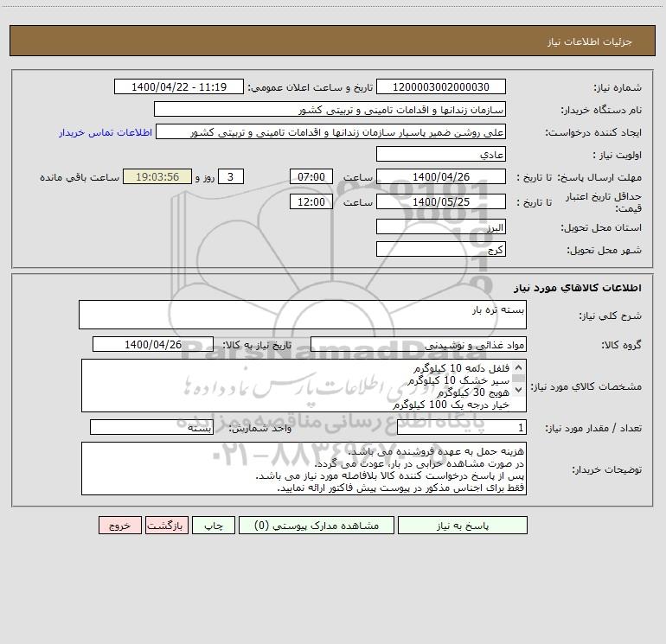The height and width of the screenshot is (644, 666).
Task: Click announcement date field 1400/04/22 - 11:19
Action: tap(179, 86)
